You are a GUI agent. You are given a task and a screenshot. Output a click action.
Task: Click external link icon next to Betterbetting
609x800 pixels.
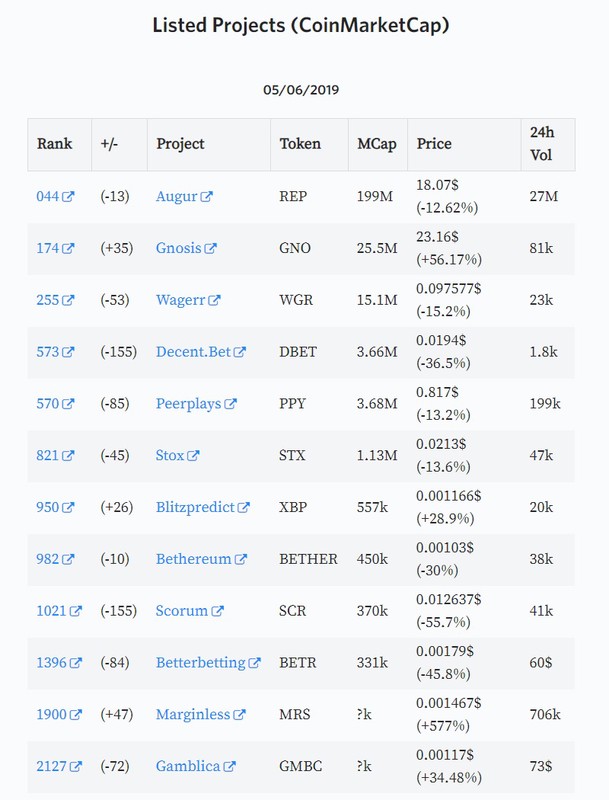[254, 663]
